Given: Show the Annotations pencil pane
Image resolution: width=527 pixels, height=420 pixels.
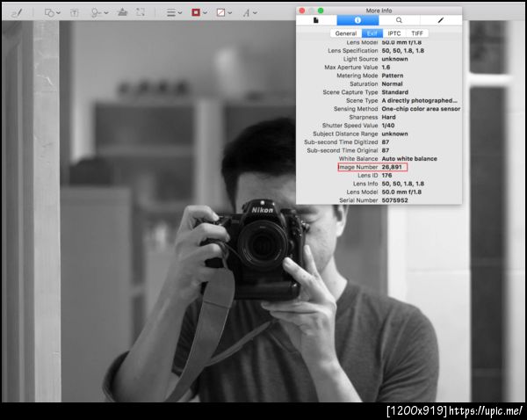Looking at the screenshot, I should click(x=441, y=20).
